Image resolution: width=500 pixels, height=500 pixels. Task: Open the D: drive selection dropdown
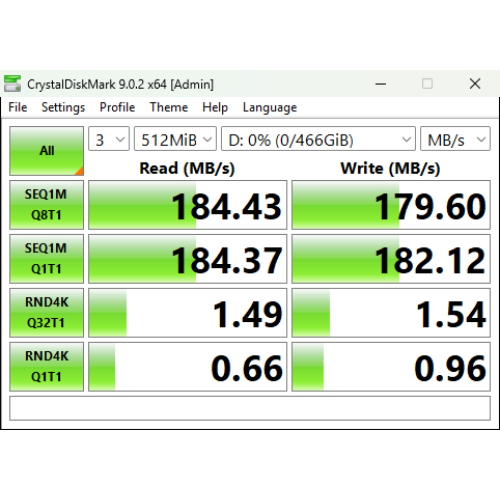tap(318, 139)
